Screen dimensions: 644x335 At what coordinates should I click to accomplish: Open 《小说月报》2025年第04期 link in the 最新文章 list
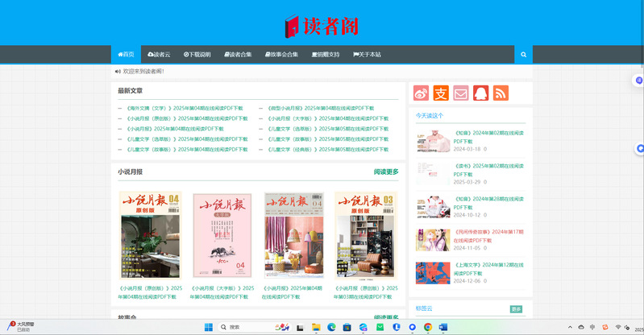tap(174, 129)
